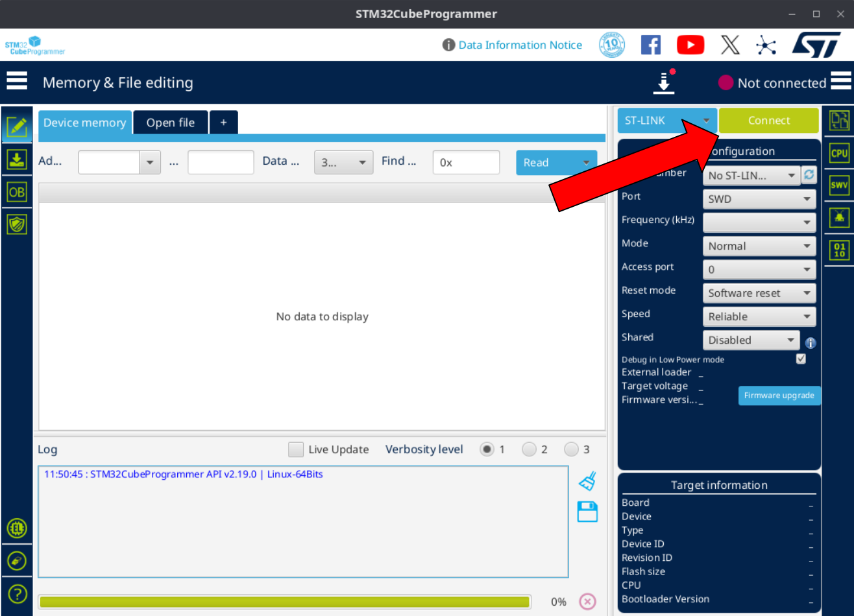Open the Option Bytes (OB) panel
Viewport: 854px width, 616px height.
pyautogui.click(x=17, y=192)
